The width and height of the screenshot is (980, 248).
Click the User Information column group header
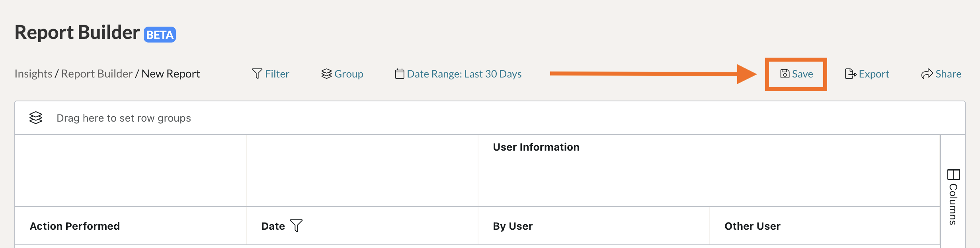[x=536, y=147]
